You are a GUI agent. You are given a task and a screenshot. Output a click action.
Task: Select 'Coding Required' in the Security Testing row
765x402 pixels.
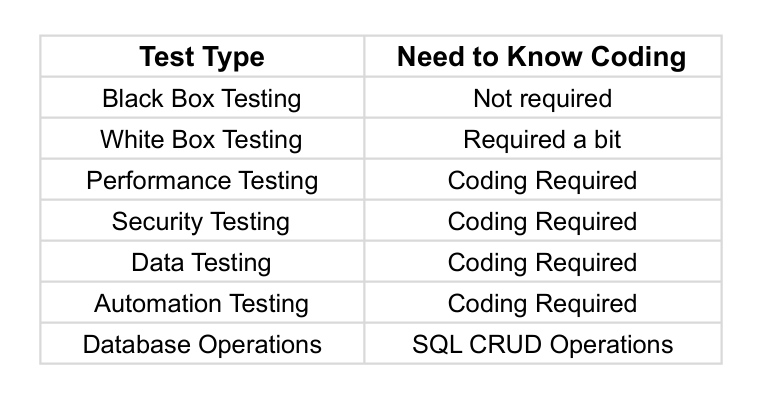tap(541, 222)
